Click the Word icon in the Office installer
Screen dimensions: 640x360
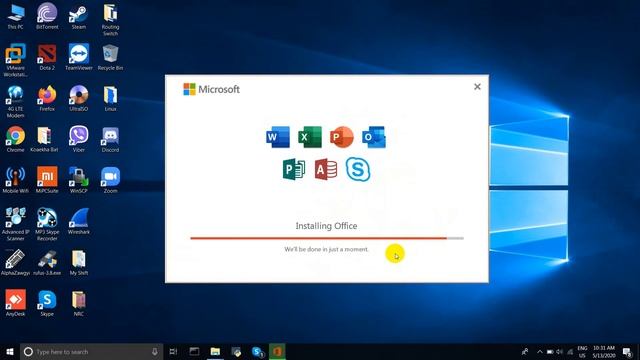pyautogui.click(x=278, y=137)
